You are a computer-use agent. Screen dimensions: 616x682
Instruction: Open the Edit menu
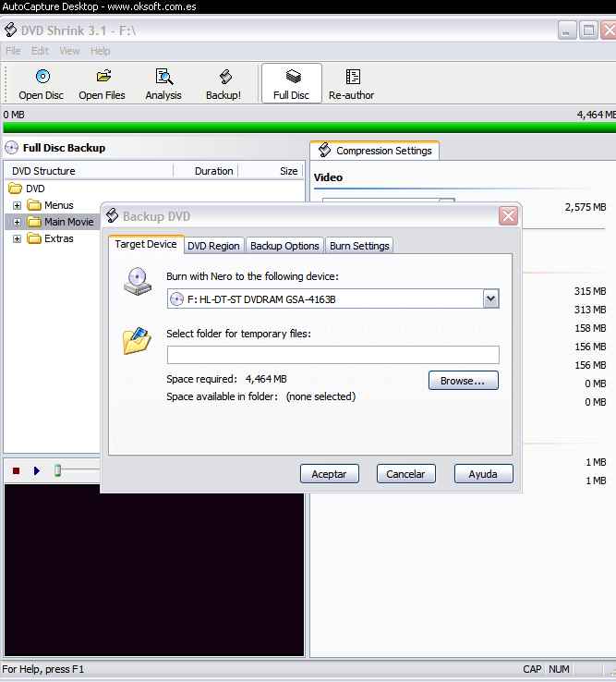coord(40,51)
